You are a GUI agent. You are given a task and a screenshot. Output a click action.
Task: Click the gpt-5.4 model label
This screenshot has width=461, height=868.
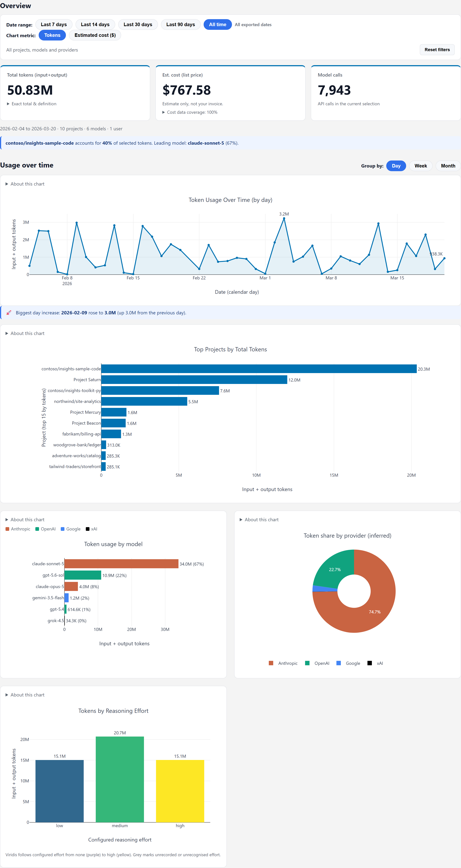click(x=57, y=609)
